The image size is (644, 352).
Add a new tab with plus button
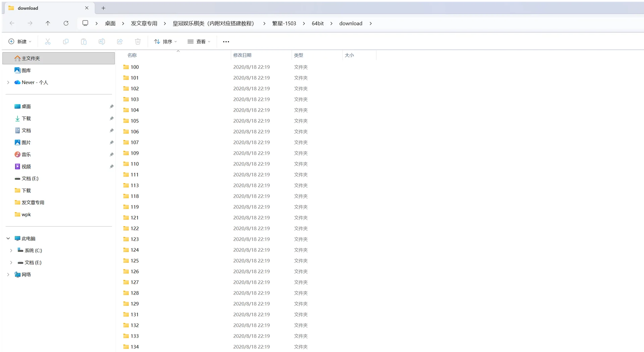tap(103, 8)
